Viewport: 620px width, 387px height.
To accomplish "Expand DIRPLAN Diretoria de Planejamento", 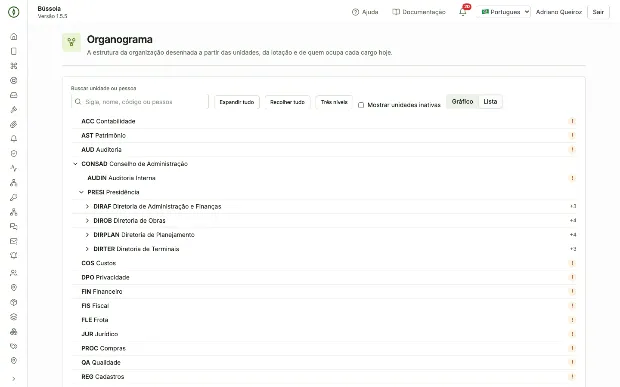I will [87, 235].
